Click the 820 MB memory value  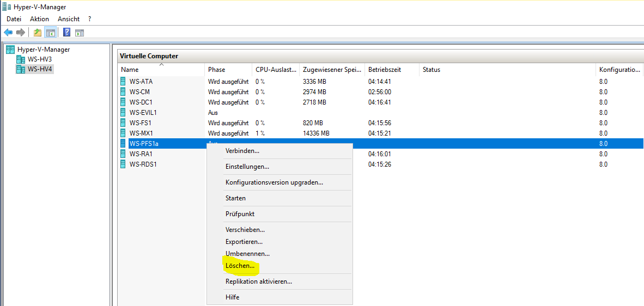pyautogui.click(x=313, y=123)
